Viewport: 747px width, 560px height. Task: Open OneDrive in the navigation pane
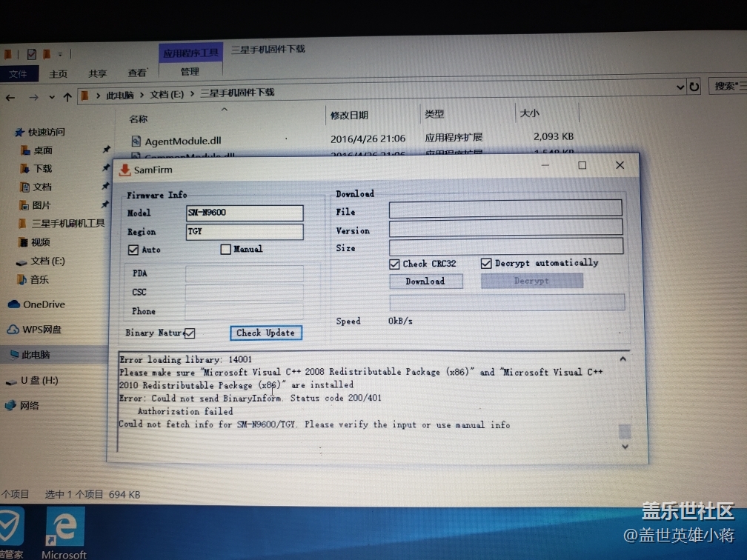click(x=44, y=304)
